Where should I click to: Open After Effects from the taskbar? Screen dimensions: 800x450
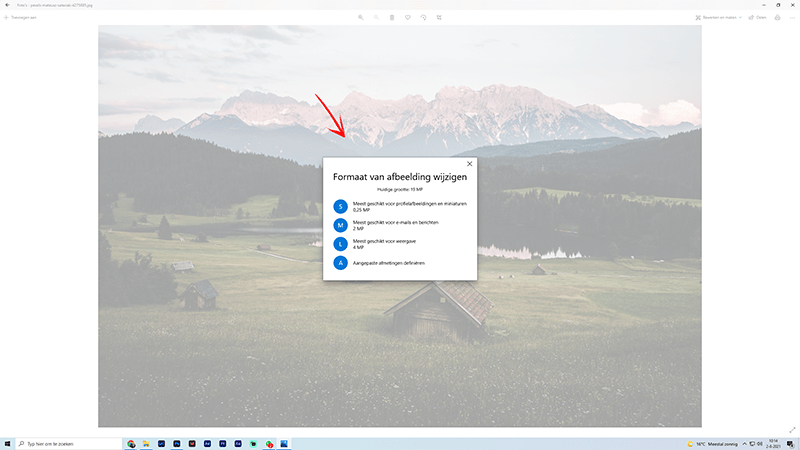point(207,444)
